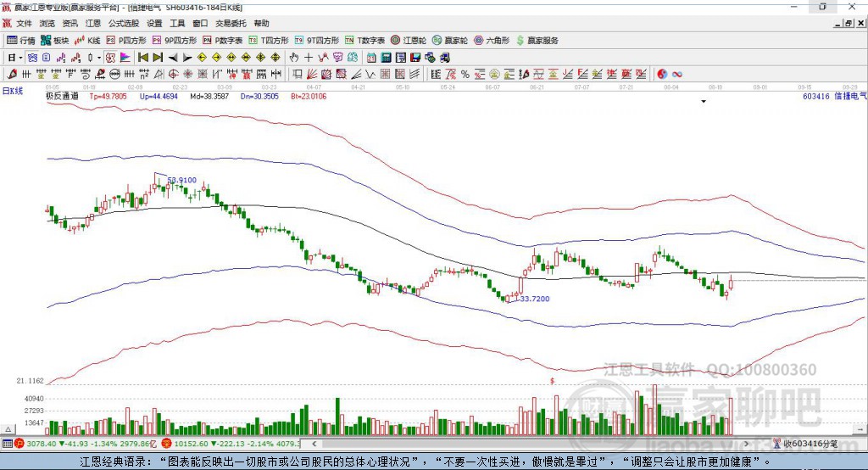Jump to first bar with skip-back icon
This screenshot has width=868, height=470.
[x=142, y=57]
